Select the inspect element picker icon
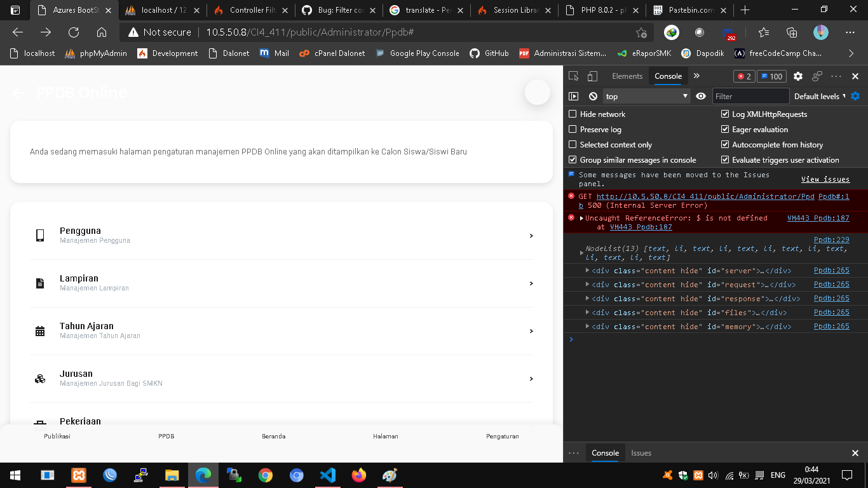 tap(574, 76)
